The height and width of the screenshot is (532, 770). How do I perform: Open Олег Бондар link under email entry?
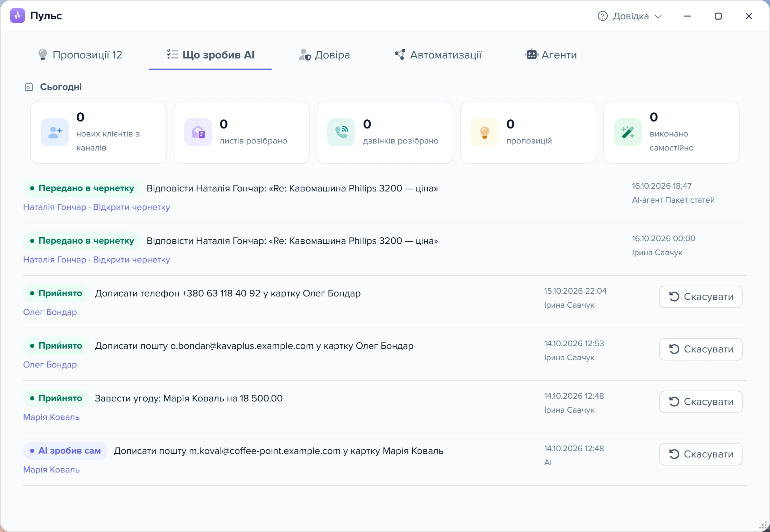click(x=50, y=365)
